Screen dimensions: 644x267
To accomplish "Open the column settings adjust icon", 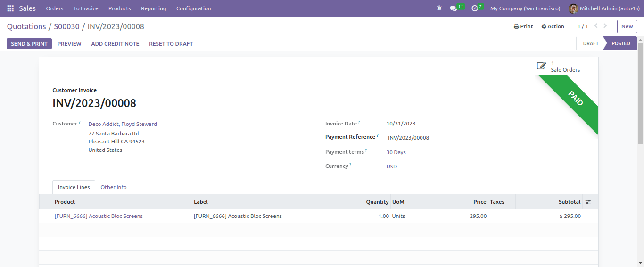I will pyautogui.click(x=588, y=202).
